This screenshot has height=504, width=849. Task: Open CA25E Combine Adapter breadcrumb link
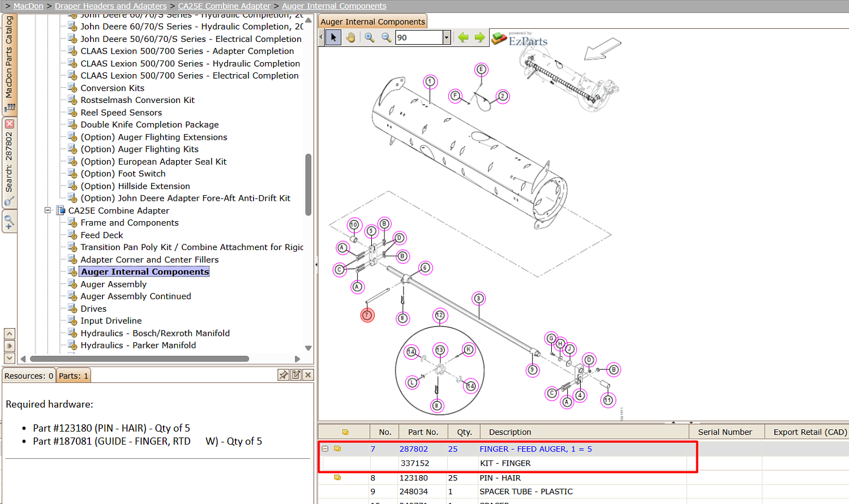click(224, 6)
